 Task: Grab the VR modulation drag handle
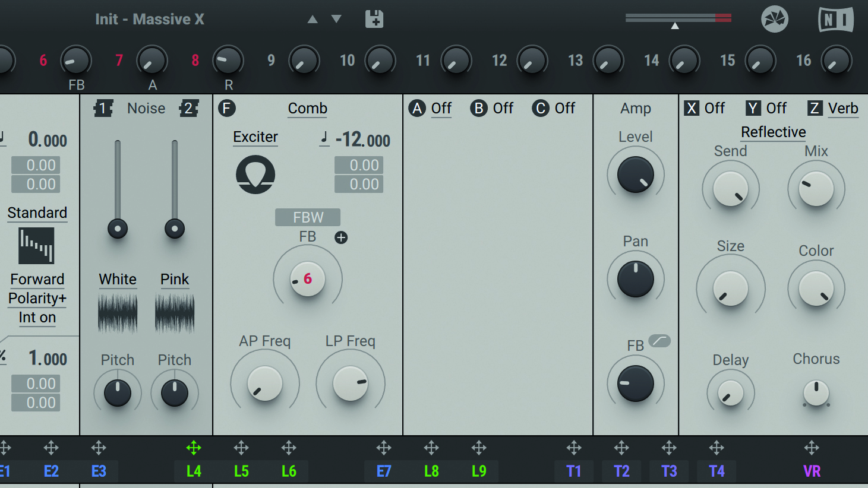[812, 448]
